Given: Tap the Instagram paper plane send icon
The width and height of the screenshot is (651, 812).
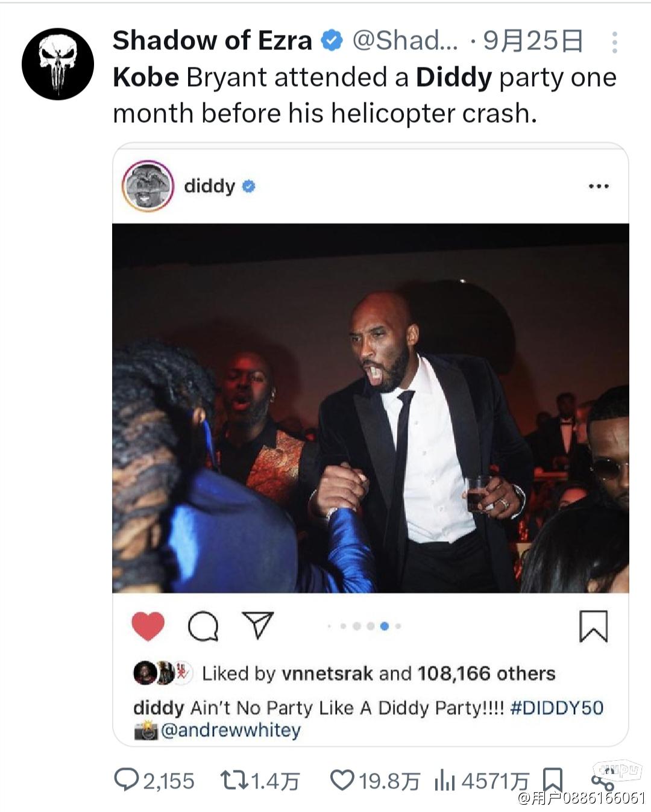Looking at the screenshot, I should 258,625.
